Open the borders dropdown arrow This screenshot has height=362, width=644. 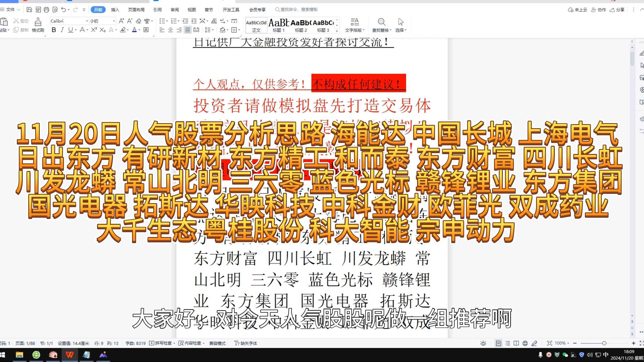pyautogui.click(x=239, y=30)
